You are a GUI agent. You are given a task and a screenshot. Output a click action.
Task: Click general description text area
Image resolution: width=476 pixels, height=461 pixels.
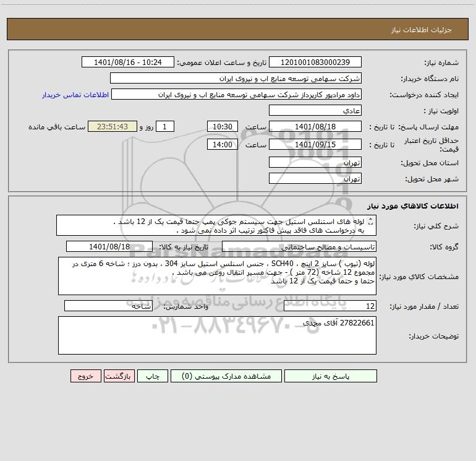coord(216,225)
